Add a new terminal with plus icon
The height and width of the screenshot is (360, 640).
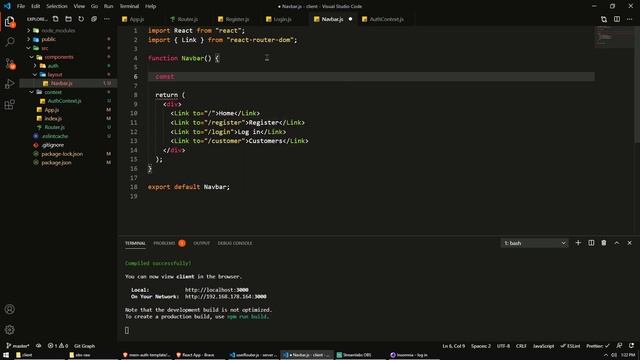tap(578, 243)
